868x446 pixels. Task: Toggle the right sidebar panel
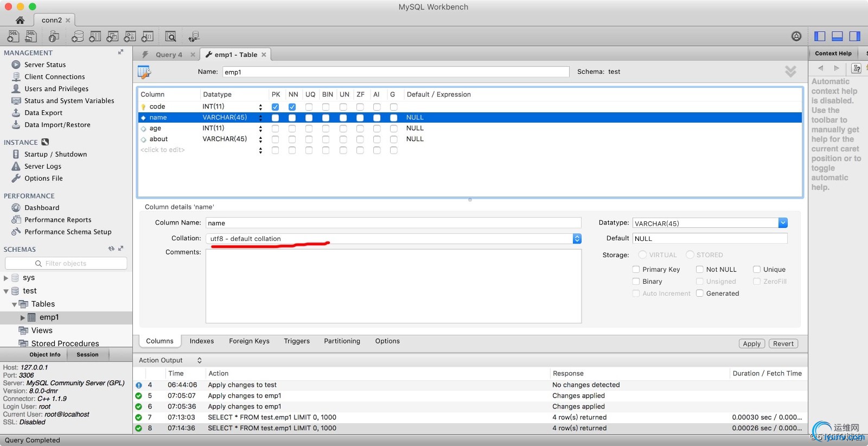click(854, 36)
